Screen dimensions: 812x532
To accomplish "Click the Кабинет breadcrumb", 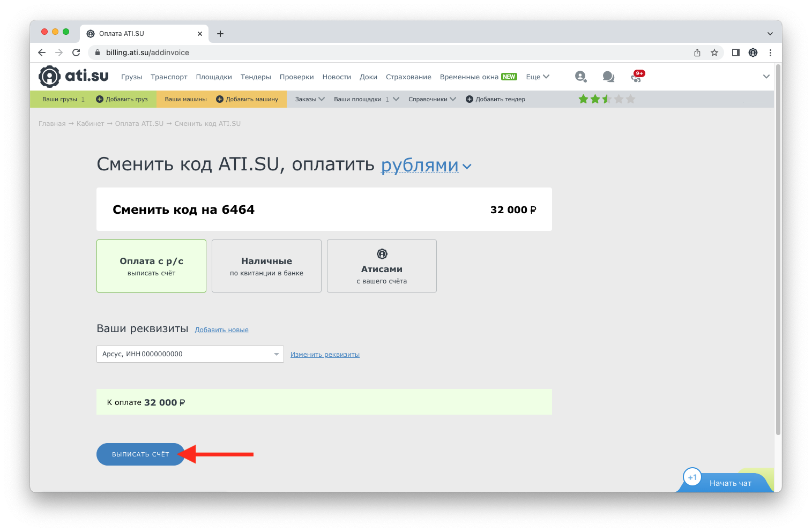I will point(90,124).
